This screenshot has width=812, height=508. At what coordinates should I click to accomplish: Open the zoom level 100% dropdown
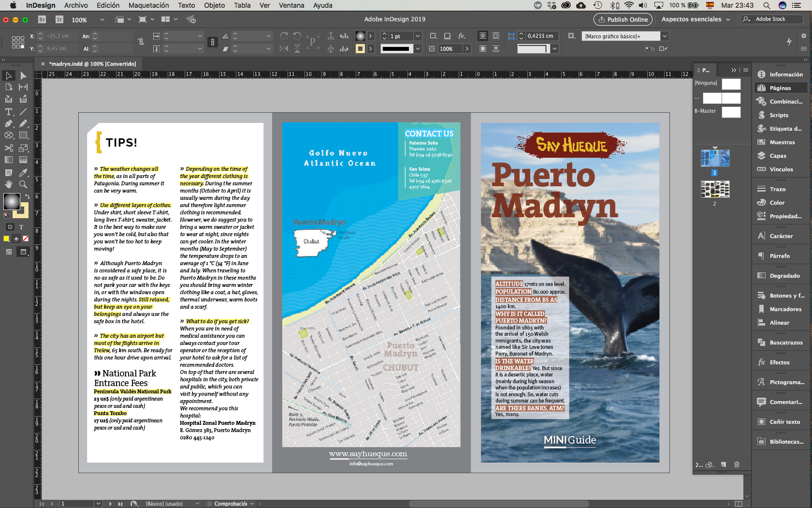(x=102, y=20)
